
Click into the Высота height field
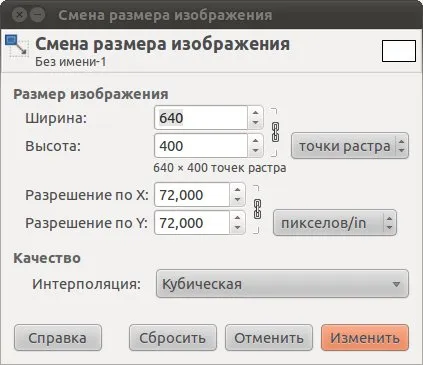click(201, 146)
